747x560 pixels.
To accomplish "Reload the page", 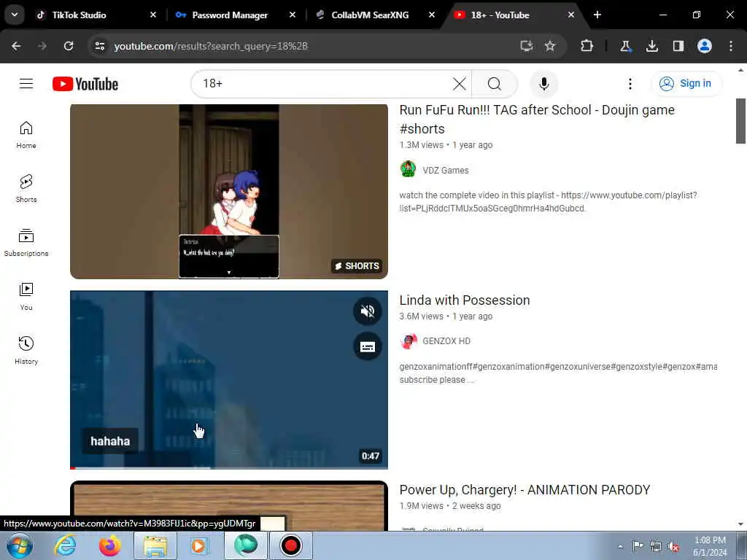I will (x=69, y=46).
